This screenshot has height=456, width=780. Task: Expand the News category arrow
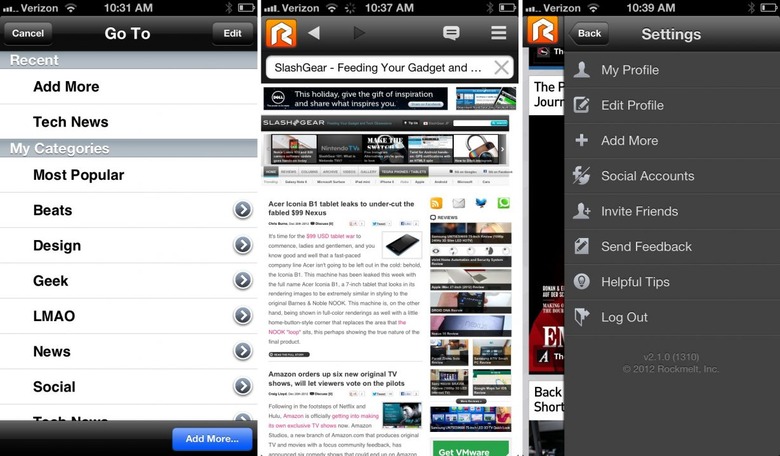(243, 351)
